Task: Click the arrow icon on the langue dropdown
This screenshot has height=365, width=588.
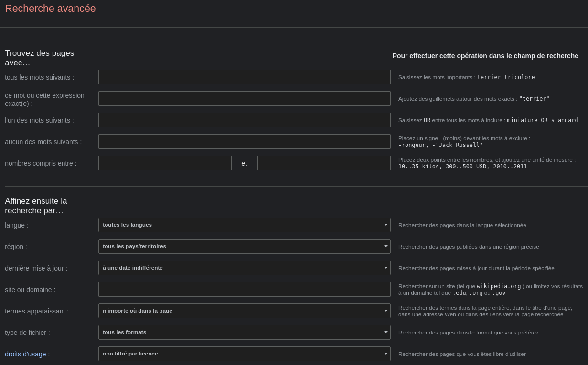Action: coord(385,225)
